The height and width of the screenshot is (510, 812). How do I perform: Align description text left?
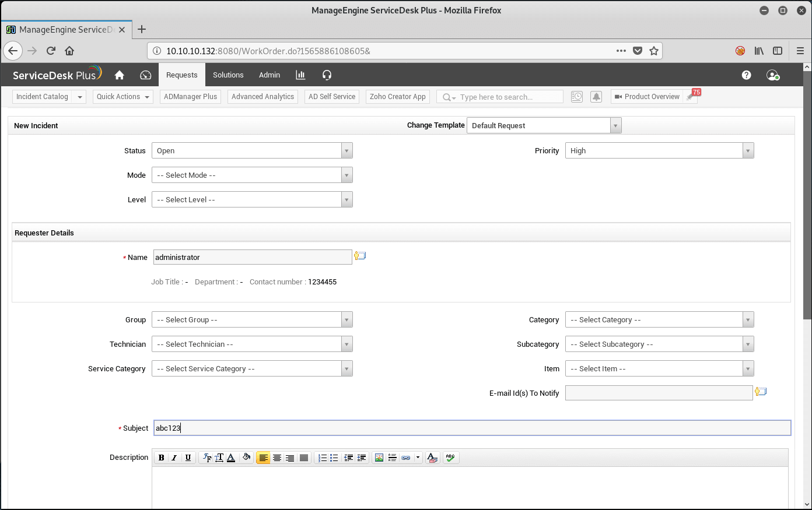pyautogui.click(x=264, y=458)
